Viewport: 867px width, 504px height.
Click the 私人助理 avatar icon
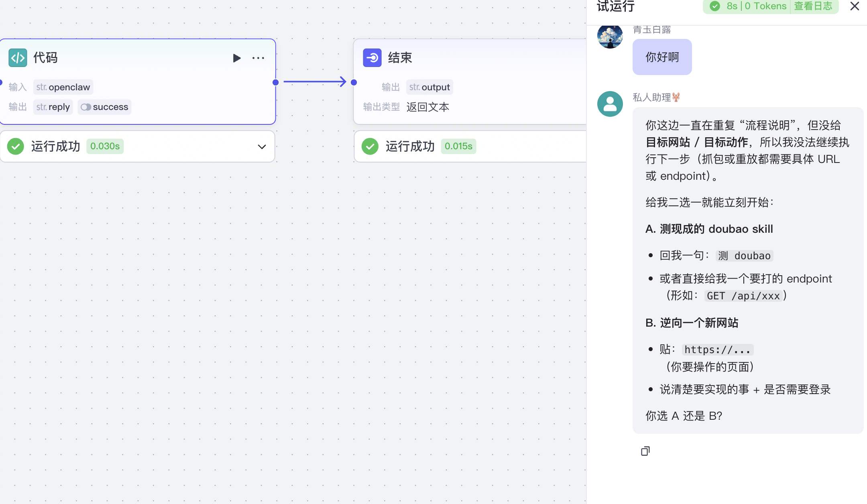coord(610,104)
